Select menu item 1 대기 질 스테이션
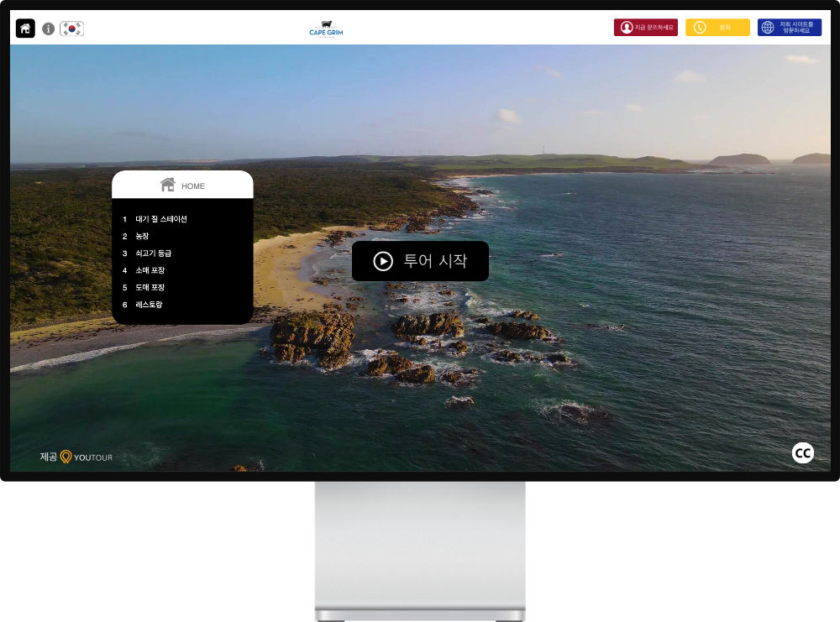Image resolution: width=840 pixels, height=622 pixels. (160, 219)
